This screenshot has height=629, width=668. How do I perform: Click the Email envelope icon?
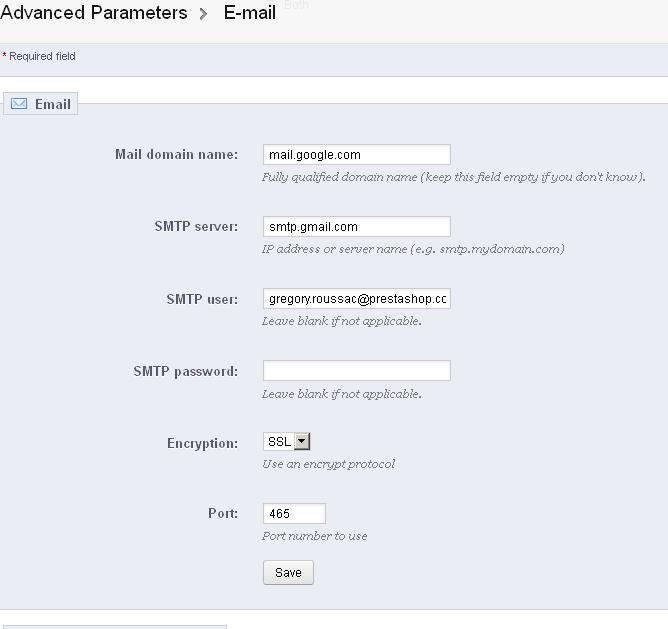(19, 104)
